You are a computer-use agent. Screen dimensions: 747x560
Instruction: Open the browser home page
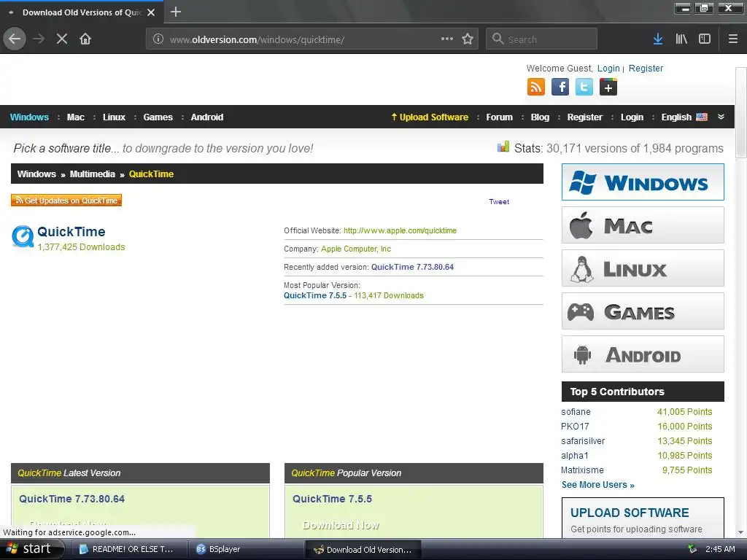[x=85, y=39]
